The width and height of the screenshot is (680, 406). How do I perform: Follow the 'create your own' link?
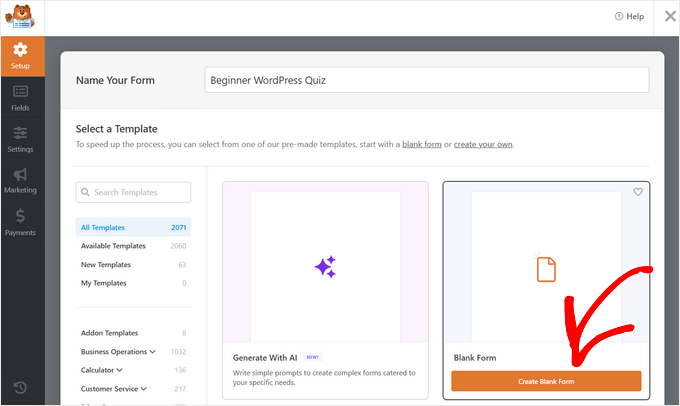click(483, 145)
